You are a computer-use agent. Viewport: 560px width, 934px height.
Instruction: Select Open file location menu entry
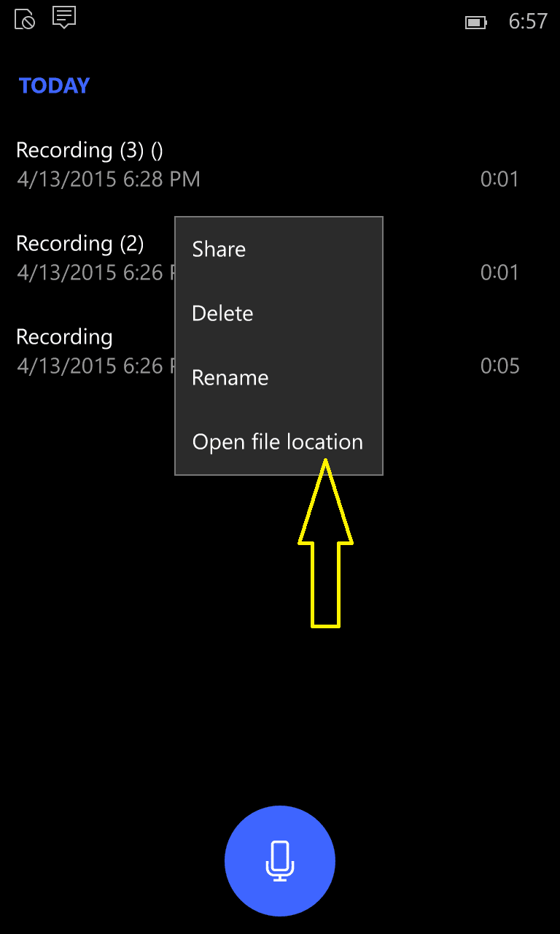[x=279, y=442]
